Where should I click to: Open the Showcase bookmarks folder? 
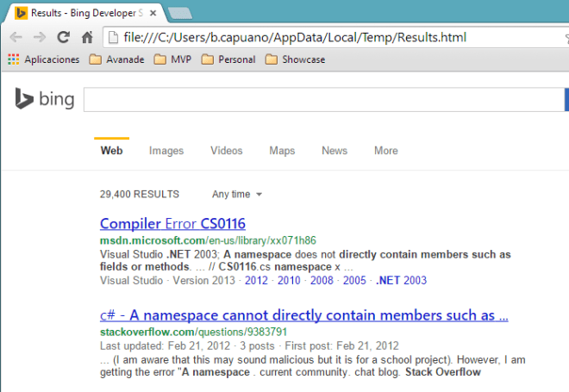(x=295, y=59)
